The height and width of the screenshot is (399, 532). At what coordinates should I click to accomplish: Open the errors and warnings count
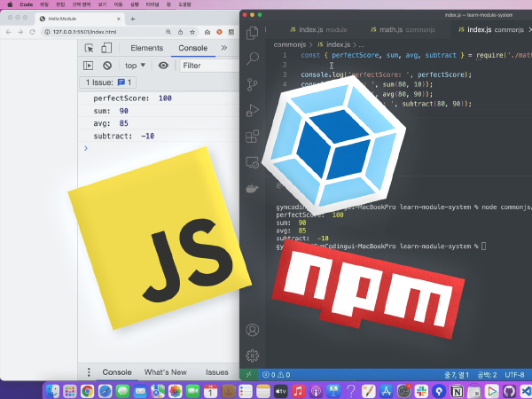click(276, 374)
